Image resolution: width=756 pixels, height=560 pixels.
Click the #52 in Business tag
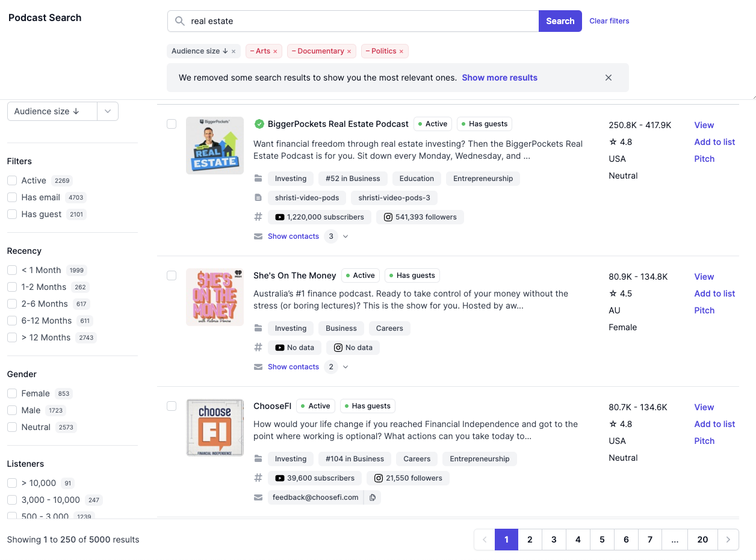tap(353, 179)
